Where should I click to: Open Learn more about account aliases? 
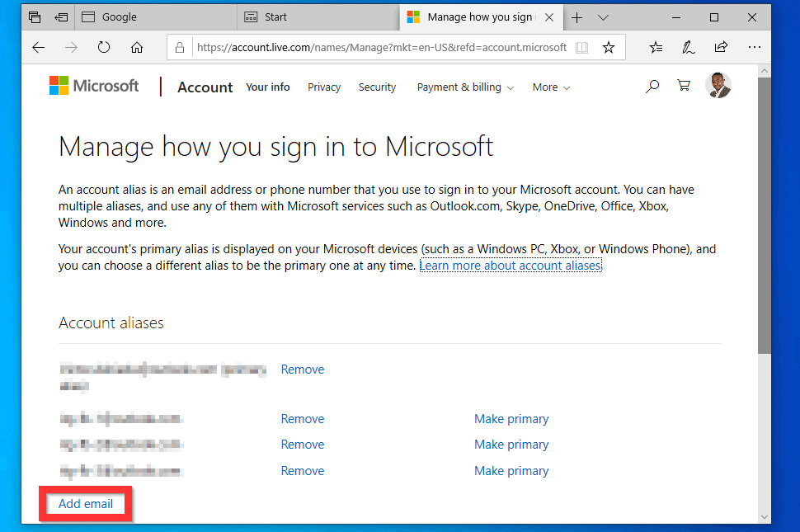[511, 266]
